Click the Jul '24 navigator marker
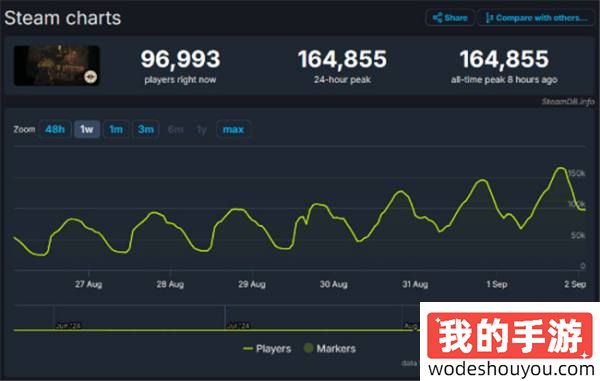Viewport: 600px width, 381px height. (239, 326)
